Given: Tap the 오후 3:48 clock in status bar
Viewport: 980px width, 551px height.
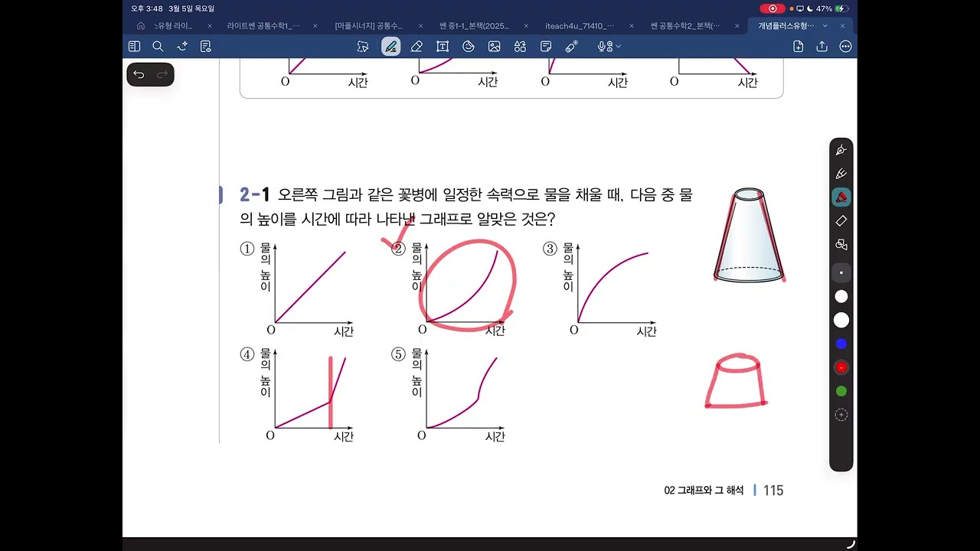Looking at the screenshot, I should 146,8.
